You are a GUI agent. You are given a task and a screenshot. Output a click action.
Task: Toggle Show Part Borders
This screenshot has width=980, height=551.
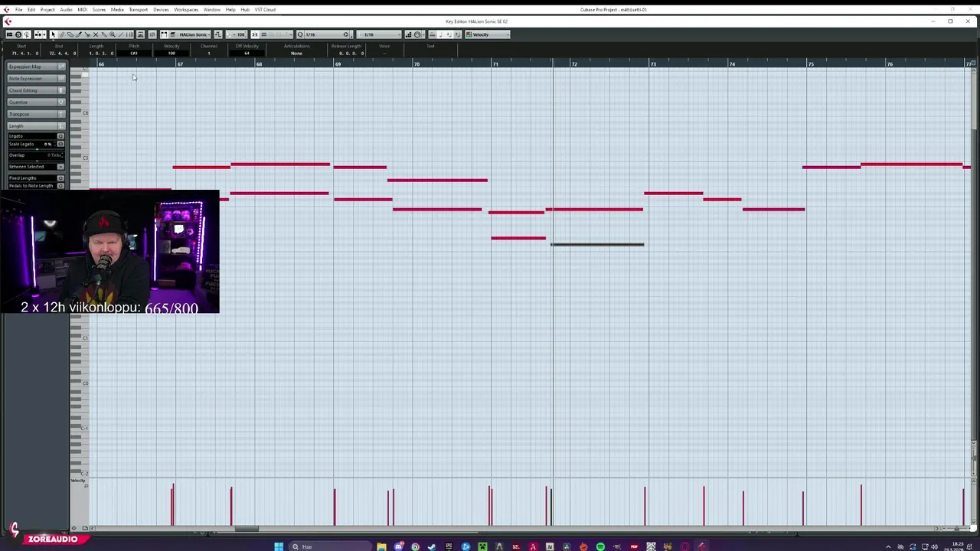[164, 34]
